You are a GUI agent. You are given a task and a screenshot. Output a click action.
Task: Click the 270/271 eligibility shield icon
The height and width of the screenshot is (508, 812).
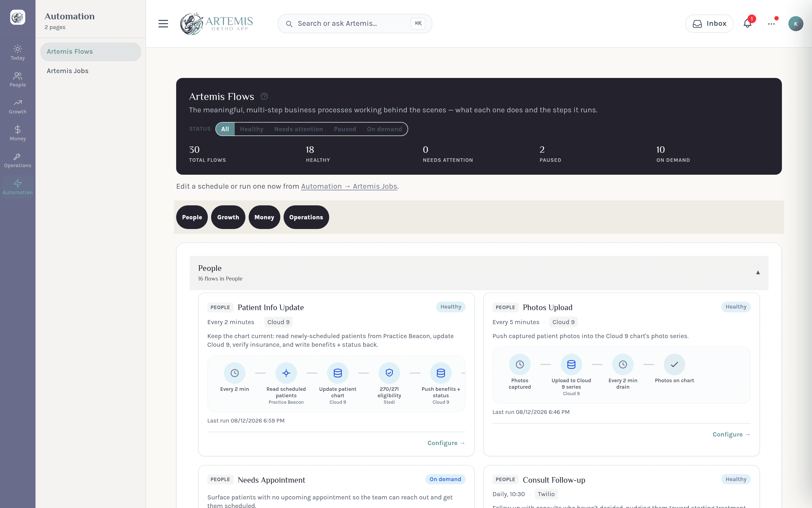tap(389, 373)
